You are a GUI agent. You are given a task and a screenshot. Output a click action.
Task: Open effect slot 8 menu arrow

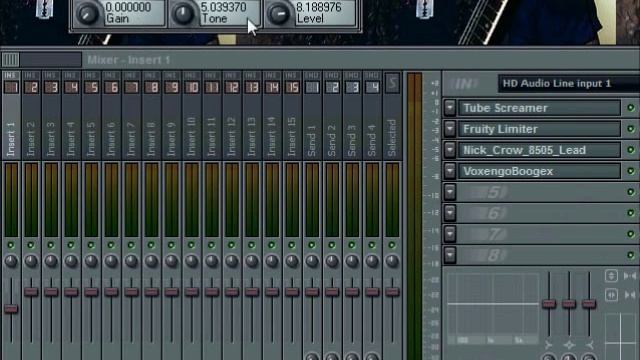point(450,255)
